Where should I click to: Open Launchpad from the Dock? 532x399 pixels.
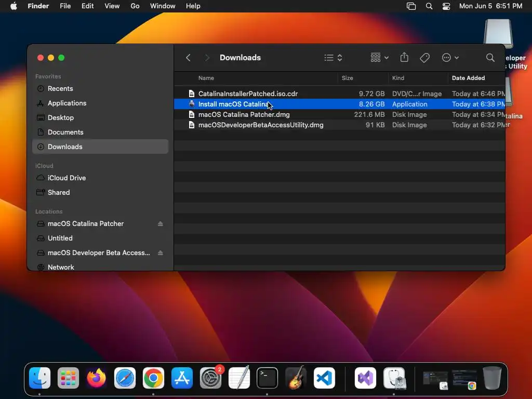coord(68,378)
